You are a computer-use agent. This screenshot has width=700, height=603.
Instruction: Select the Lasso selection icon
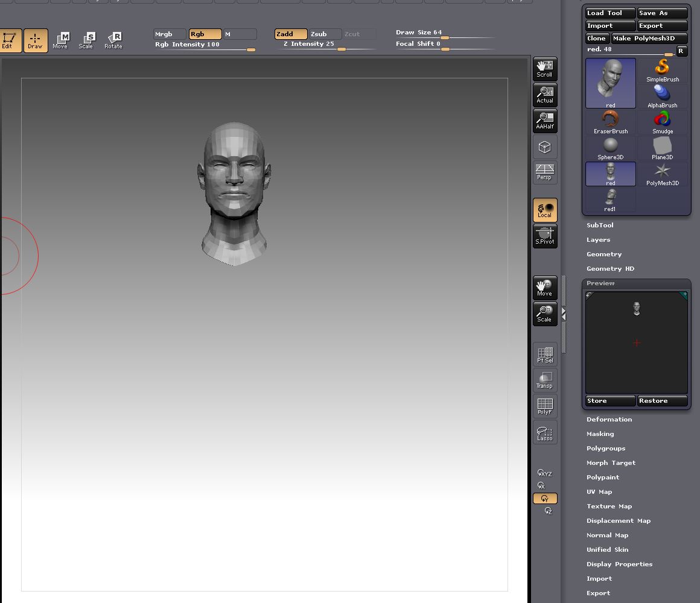544,432
